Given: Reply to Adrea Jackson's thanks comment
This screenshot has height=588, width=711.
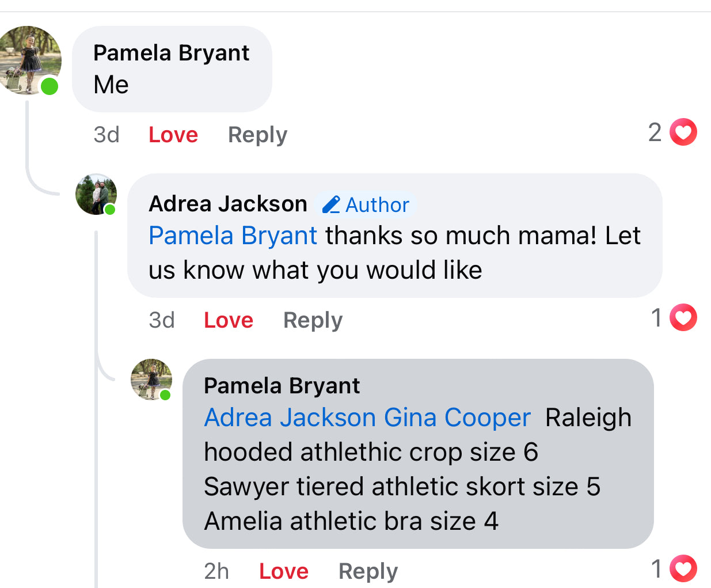Looking at the screenshot, I should point(313,320).
